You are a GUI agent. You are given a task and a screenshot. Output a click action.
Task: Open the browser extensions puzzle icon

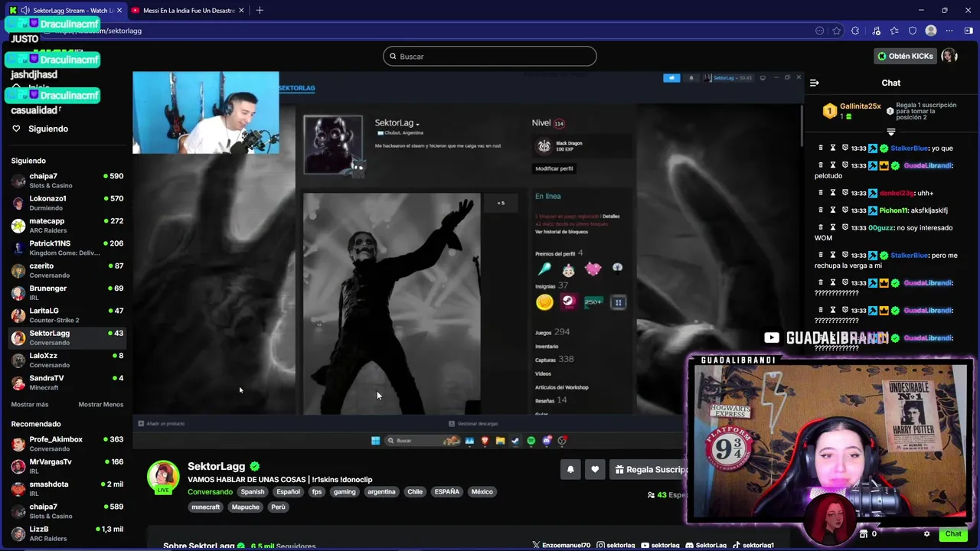coord(855,31)
